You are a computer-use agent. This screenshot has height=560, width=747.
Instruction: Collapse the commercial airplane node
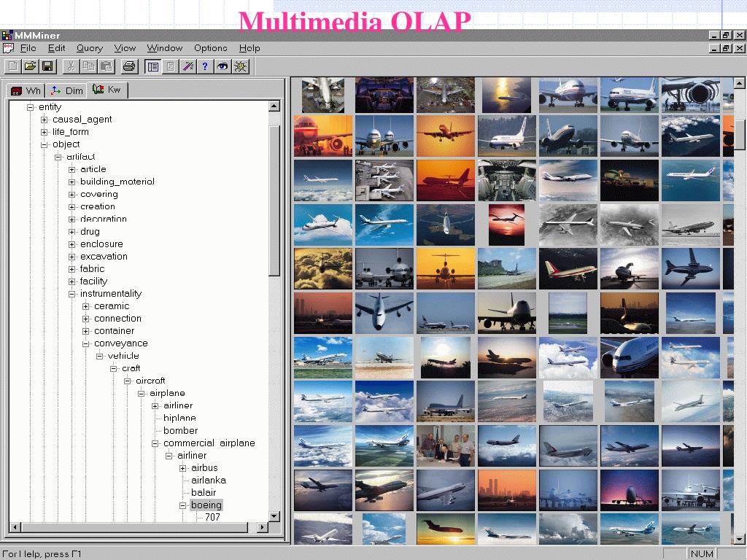tap(155, 443)
